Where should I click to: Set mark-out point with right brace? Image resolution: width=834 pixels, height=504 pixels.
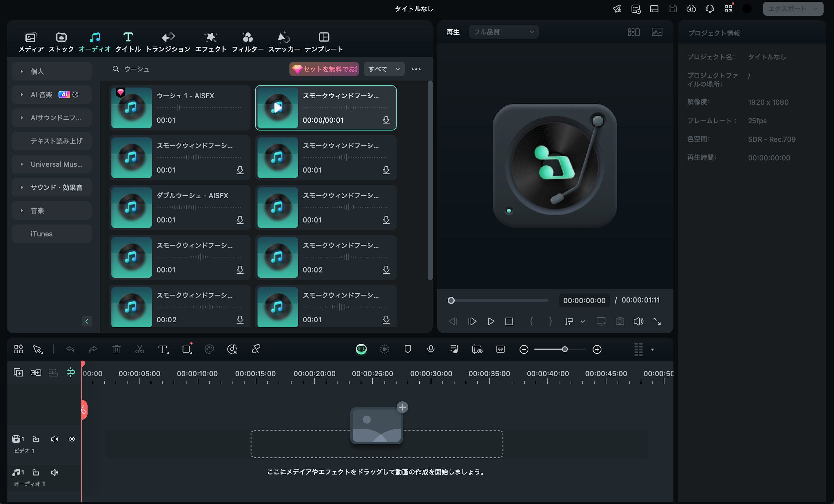550,321
